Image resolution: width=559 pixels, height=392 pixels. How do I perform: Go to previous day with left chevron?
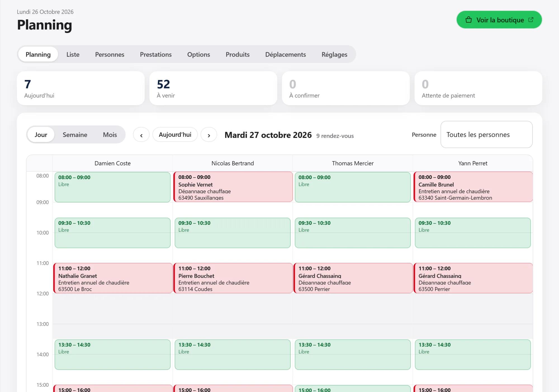click(141, 135)
